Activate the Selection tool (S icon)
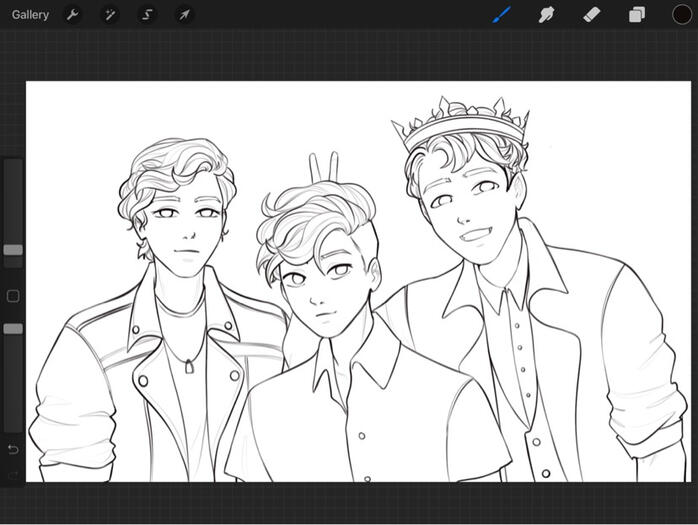 click(147, 15)
